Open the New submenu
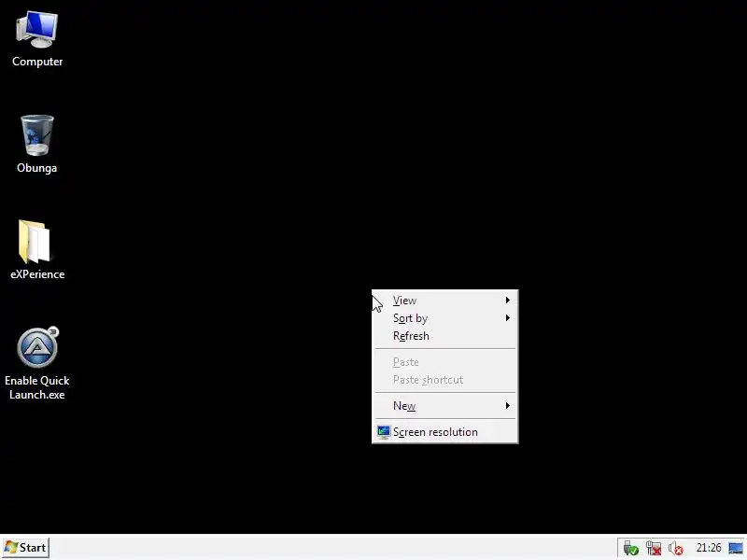This screenshot has width=747, height=560. (x=445, y=406)
